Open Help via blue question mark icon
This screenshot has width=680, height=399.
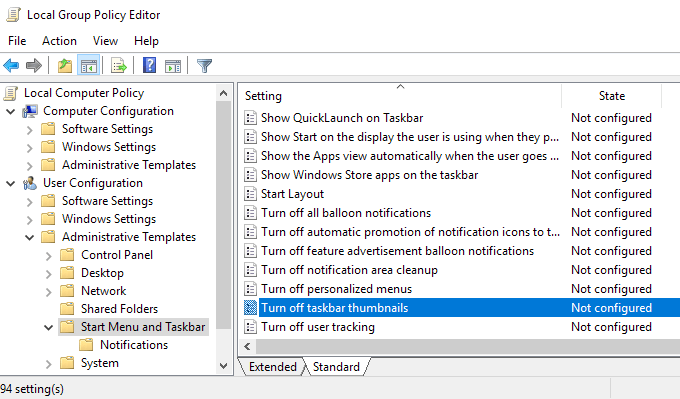click(x=150, y=66)
